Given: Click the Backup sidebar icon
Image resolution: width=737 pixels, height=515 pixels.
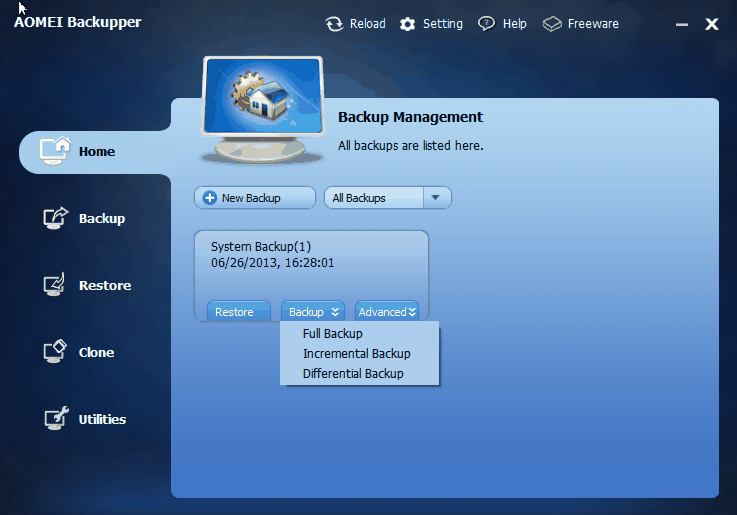Looking at the screenshot, I should [55, 218].
